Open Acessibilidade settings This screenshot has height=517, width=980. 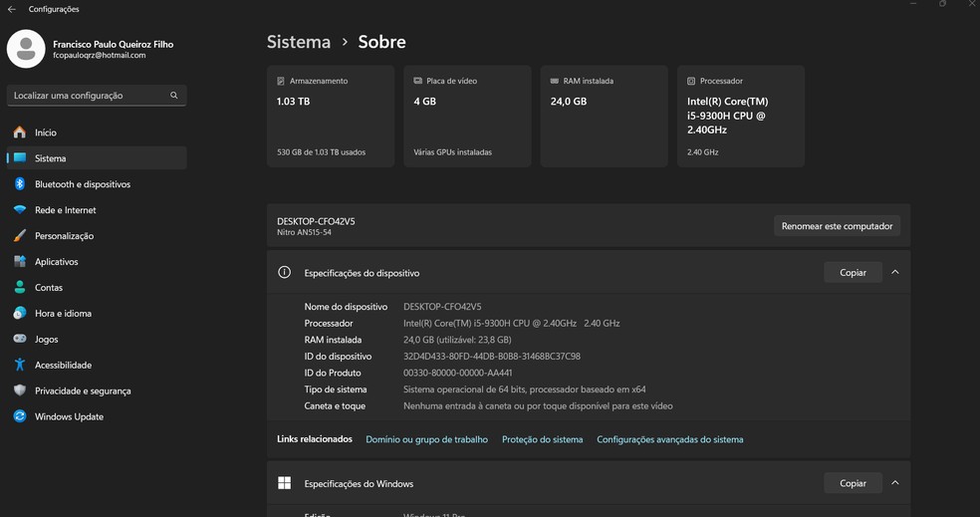[63, 365]
